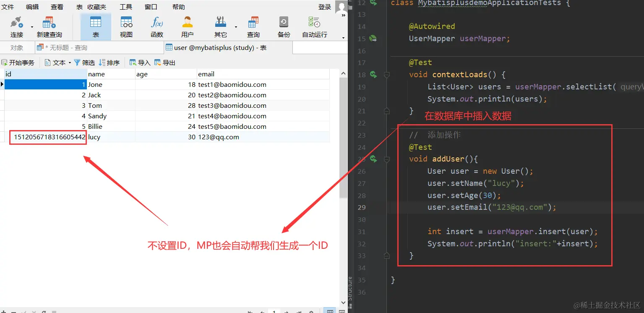Screen dimensions: 644x313
Task: Open the 工具 menu
Action: click(x=126, y=7)
